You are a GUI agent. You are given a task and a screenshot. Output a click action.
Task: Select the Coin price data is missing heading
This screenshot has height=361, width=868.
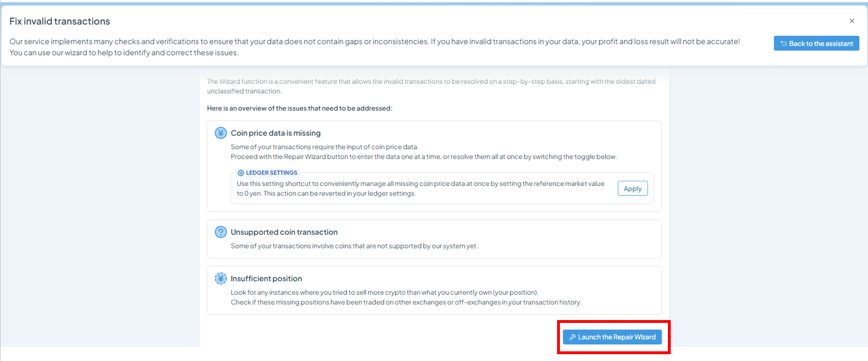pos(276,133)
